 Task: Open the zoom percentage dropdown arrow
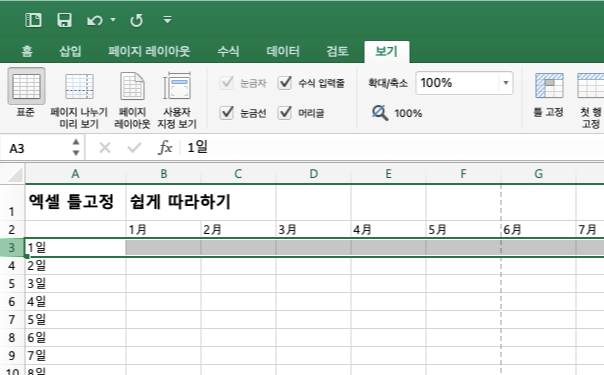(506, 83)
